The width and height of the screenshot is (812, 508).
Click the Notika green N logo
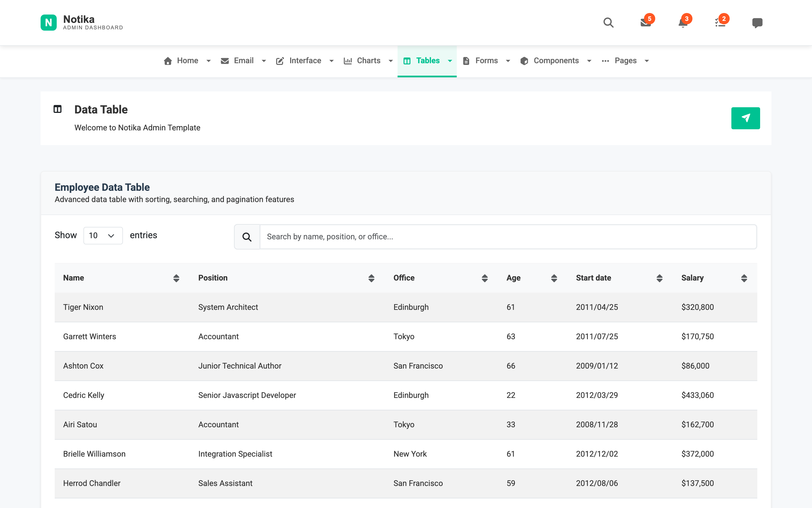(x=49, y=23)
